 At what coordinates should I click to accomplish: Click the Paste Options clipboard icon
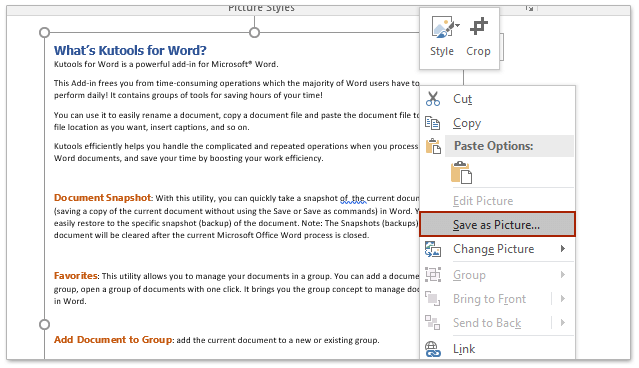tap(433, 146)
